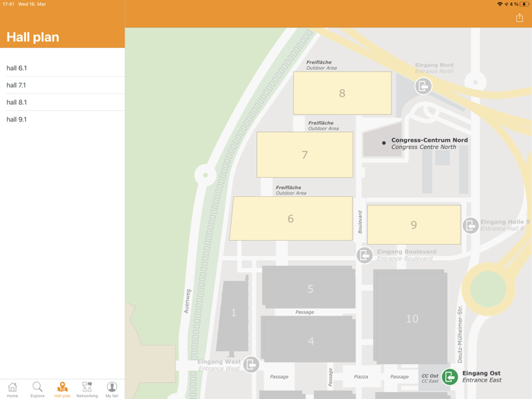This screenshot has width=532, height=399.
Task: Tap hall 9 on the map
Action: click(x=413, y=225)
